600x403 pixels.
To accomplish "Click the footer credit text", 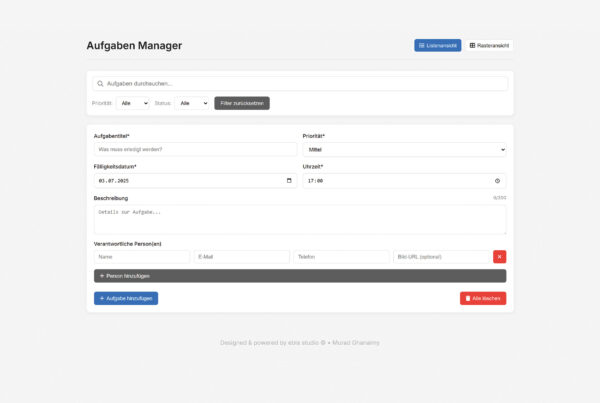I will point(300,343).
